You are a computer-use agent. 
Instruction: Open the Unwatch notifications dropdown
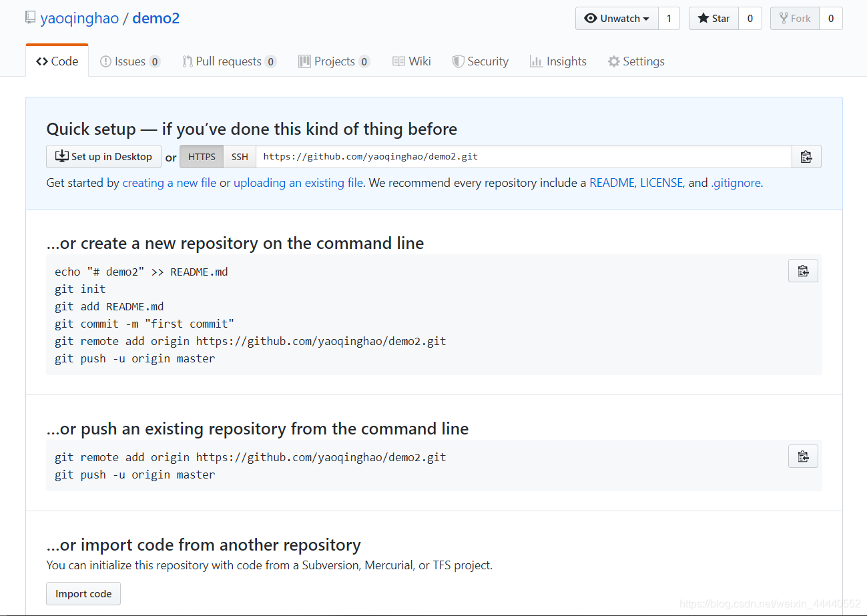click(x=617, y=19)
